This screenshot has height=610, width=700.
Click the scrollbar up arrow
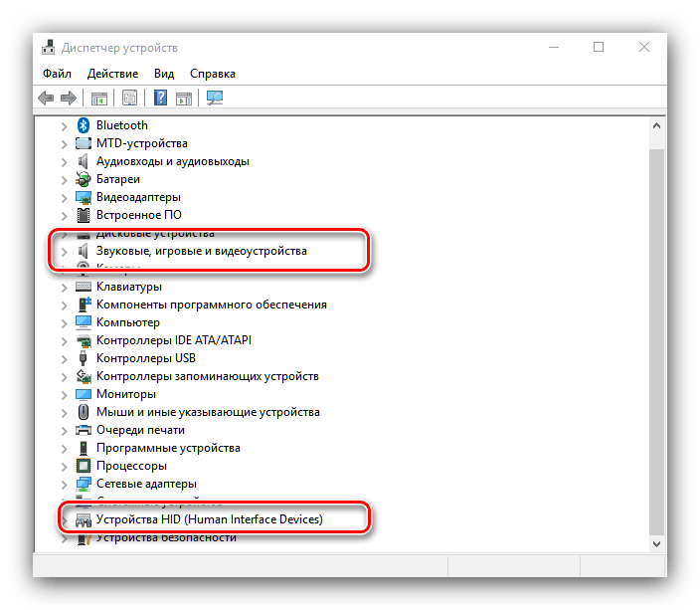click(x=656, y=125)
